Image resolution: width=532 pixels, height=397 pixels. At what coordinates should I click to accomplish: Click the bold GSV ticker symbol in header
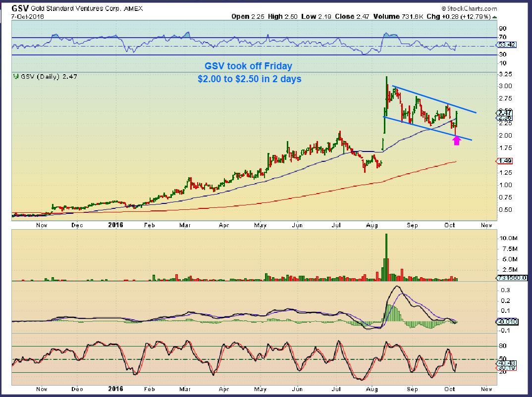(x=20, y=8)
